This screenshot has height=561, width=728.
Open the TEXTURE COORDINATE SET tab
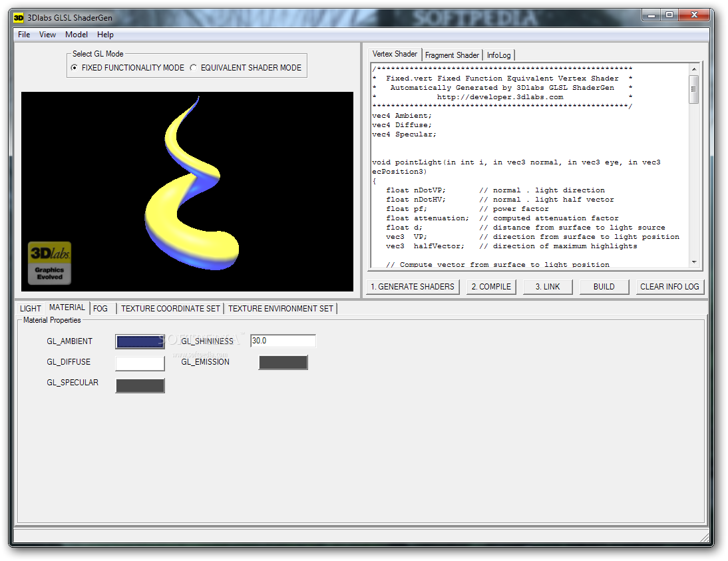click(170, 308)
